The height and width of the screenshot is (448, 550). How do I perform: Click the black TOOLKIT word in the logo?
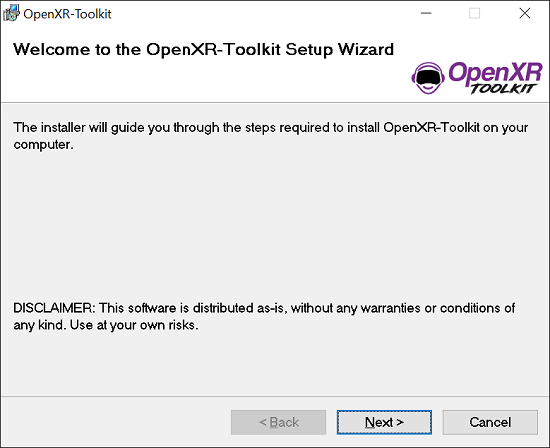[503, 89]
